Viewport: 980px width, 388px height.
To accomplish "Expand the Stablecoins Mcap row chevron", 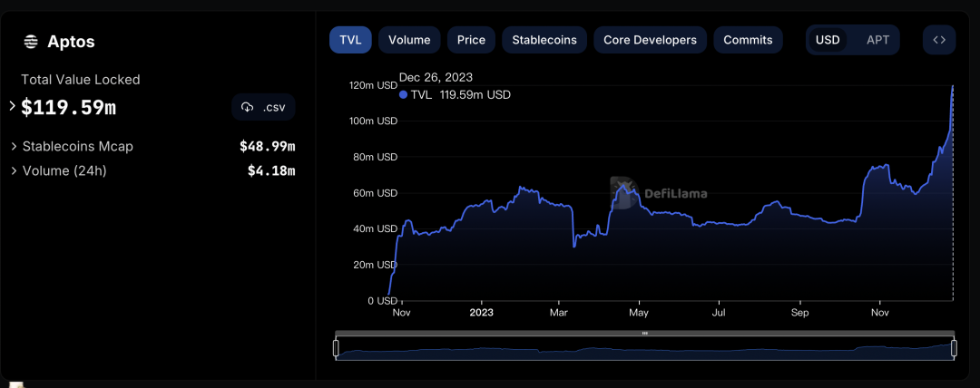I will [x=14, y=146].
